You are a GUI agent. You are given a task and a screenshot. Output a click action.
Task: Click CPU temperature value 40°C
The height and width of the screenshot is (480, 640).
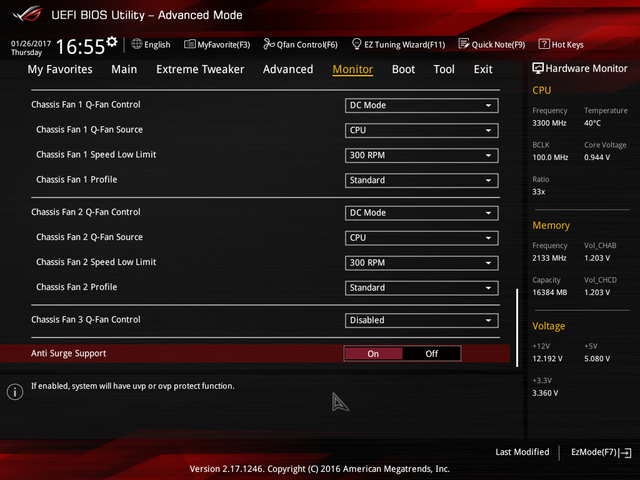click(592, 123)
